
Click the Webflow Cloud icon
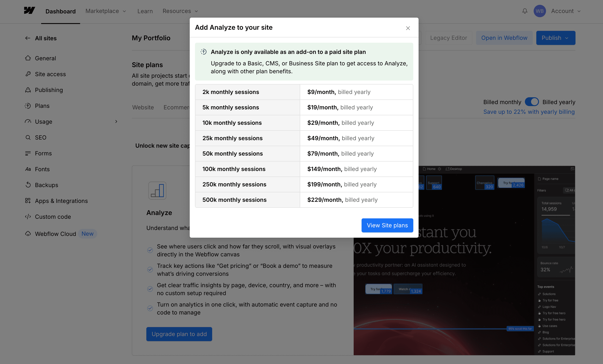(x=28, y=234)
